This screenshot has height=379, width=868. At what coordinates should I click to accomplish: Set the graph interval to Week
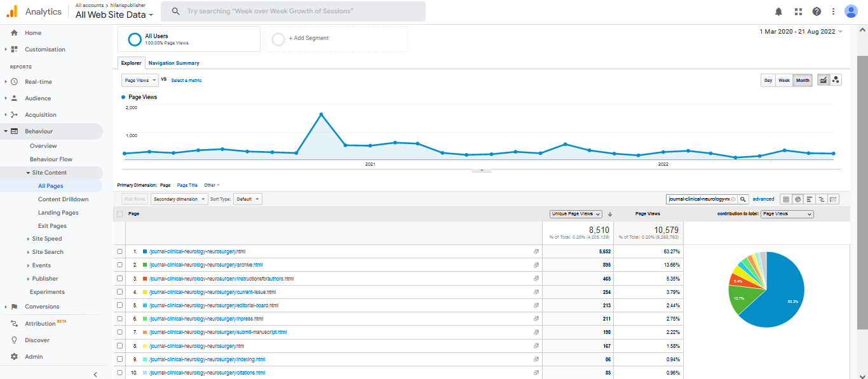coord(784,81)
